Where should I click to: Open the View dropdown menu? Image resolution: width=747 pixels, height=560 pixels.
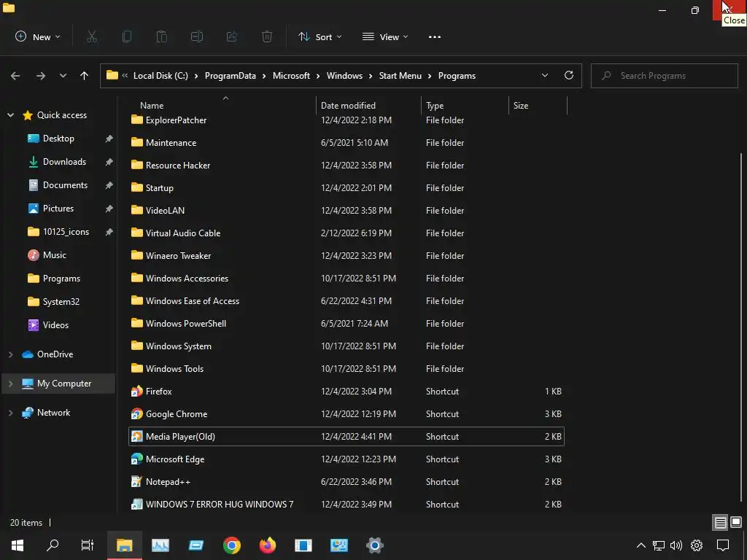click(385, 36)
